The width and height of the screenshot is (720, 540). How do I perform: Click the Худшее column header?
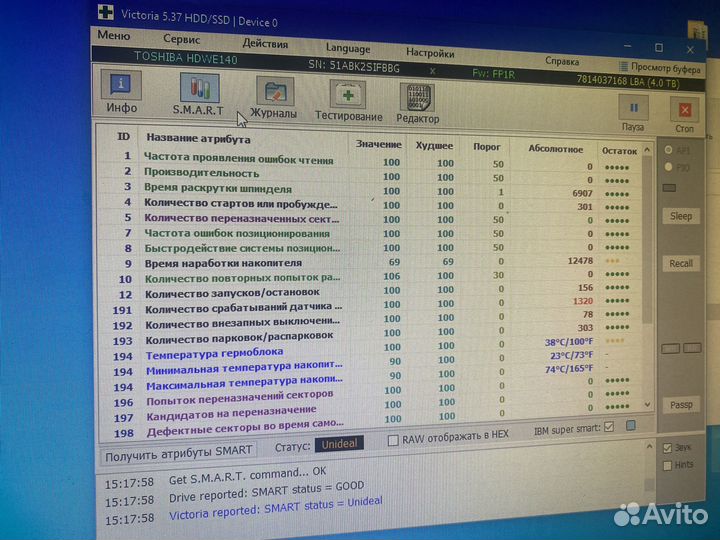(434, 146)
